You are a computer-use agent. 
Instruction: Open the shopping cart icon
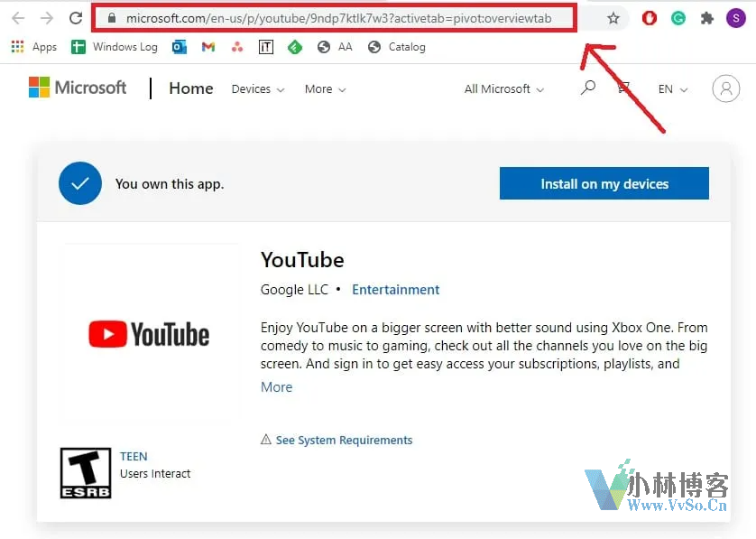click(x=623, y=88)
